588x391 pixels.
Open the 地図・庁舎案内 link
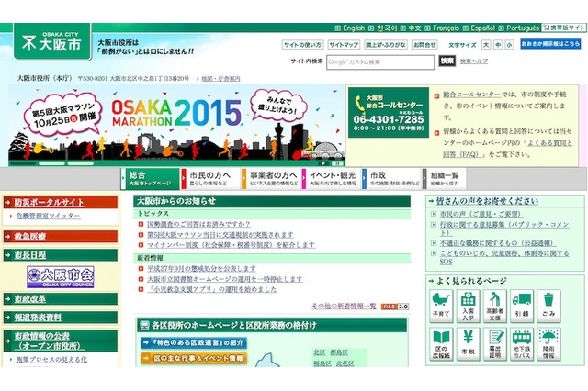click(220, 79)
